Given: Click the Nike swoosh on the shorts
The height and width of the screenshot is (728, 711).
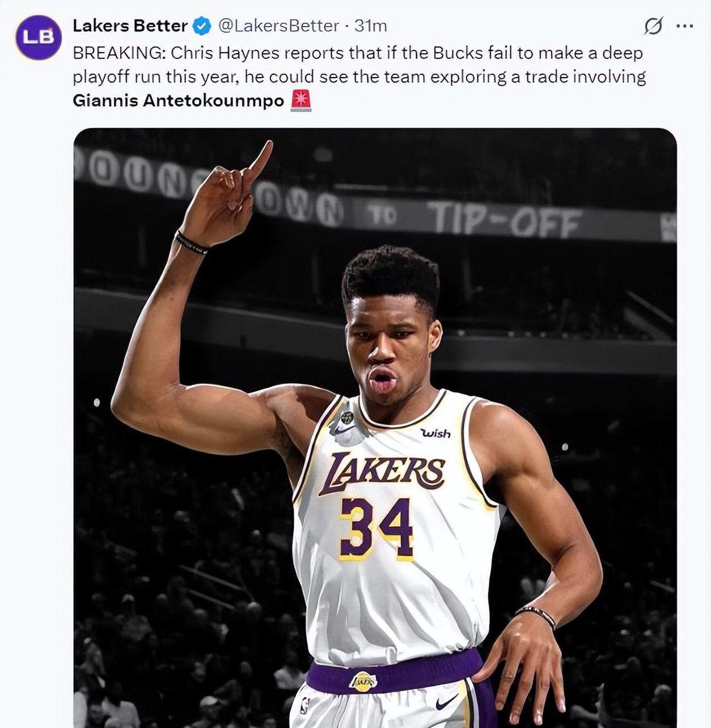Looking at the screenshot, I should pyautogui.click(x=447, y=704).
